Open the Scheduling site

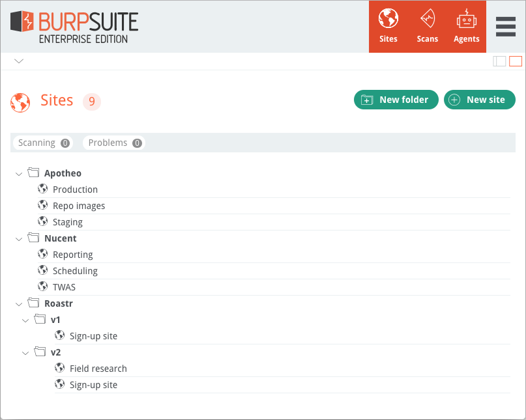(75, 271)
